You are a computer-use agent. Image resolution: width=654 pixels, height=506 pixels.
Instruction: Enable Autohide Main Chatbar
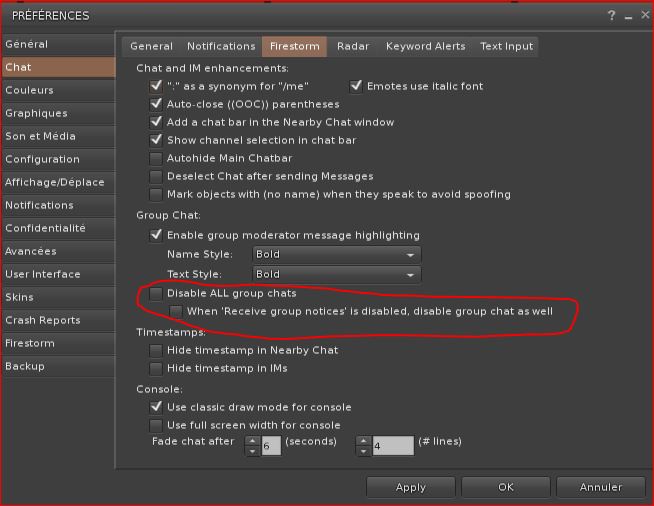tap(156, 158)
